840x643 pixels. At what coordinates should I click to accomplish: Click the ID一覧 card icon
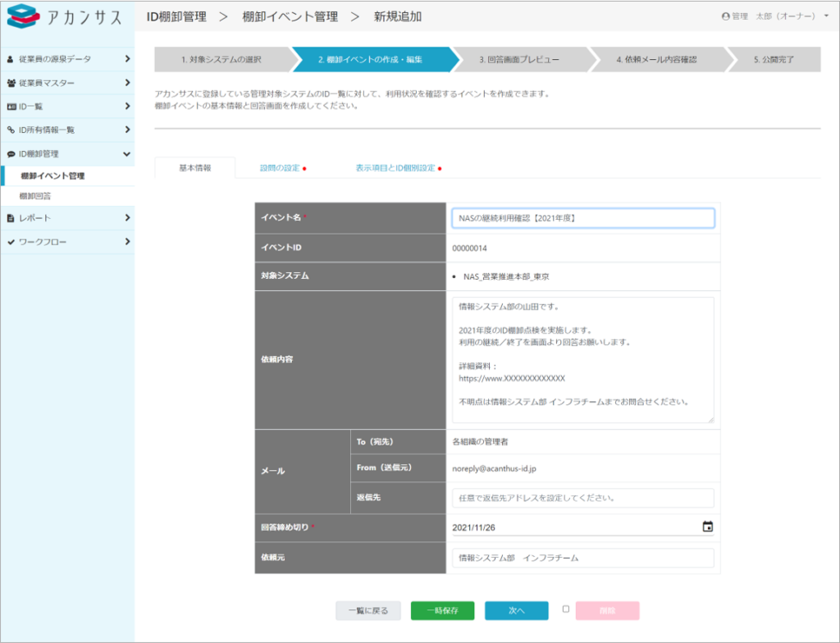(x=11, y=107)
